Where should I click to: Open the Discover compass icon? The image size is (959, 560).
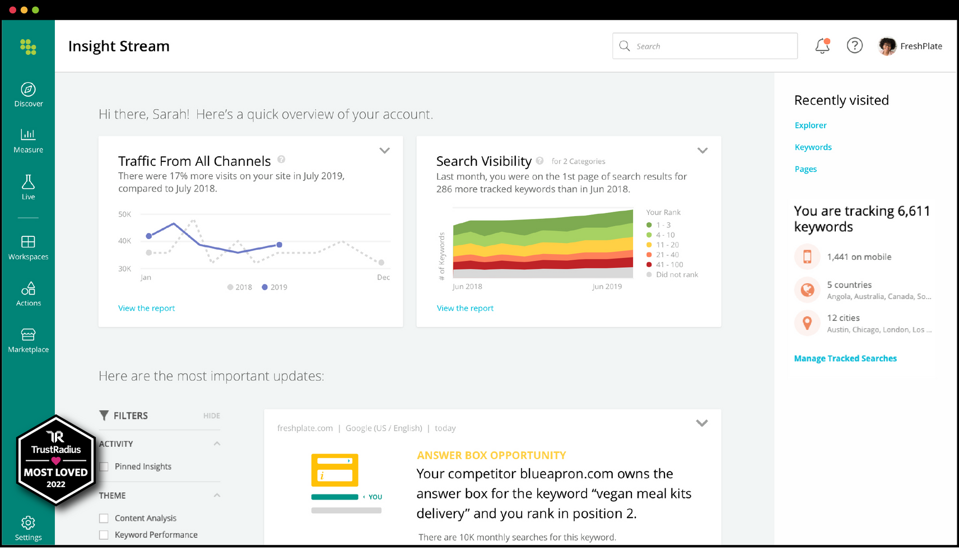tap(28, 89)
